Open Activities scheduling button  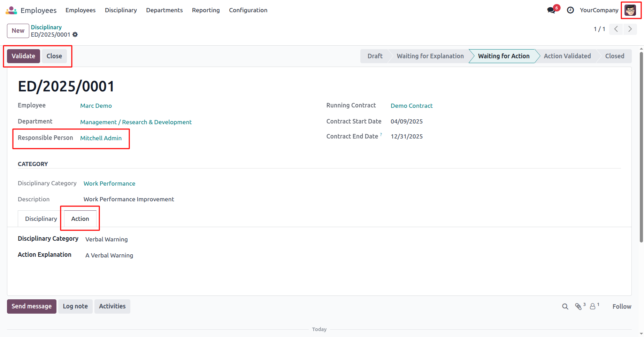tap(112, 306)
